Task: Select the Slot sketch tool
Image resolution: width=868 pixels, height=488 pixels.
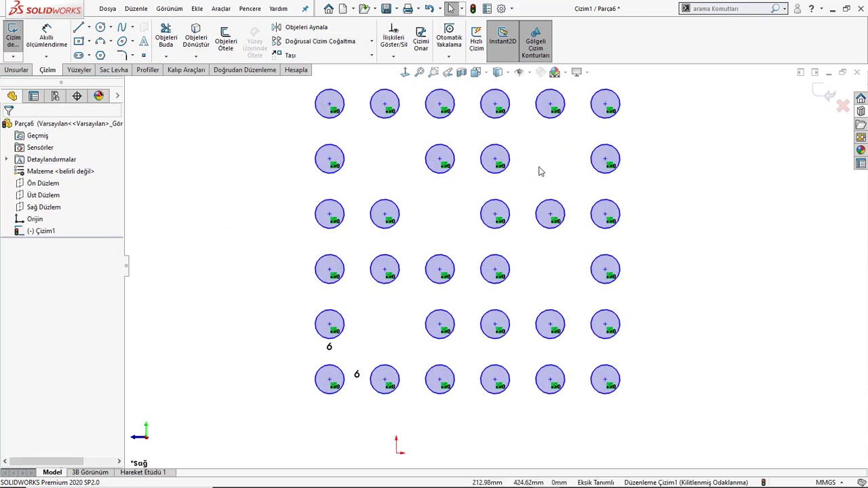Action: (79, 56)
